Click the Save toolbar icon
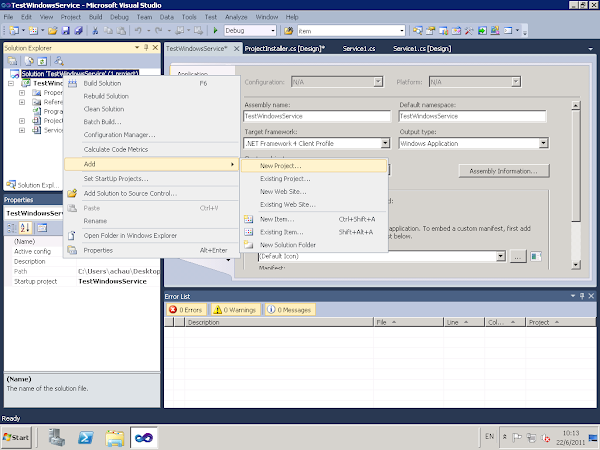 click(66, 31)
